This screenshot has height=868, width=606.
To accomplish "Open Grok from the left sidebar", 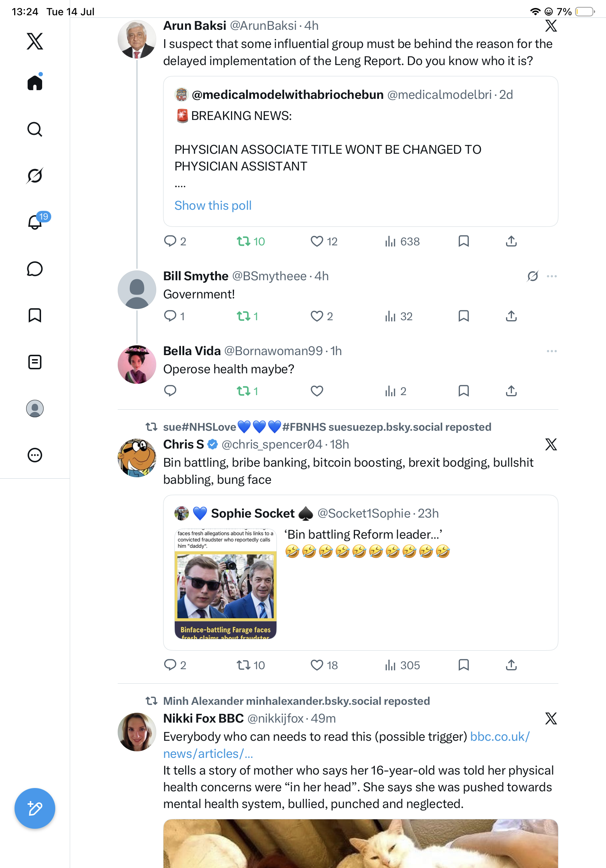I will click(35, 176).
